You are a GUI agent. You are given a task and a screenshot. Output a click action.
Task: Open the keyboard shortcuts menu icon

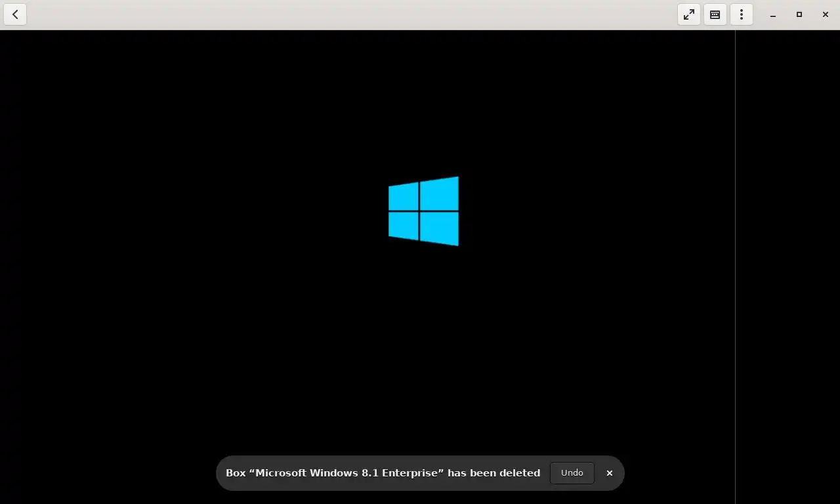pyautogui.click(x=715, y=14)
